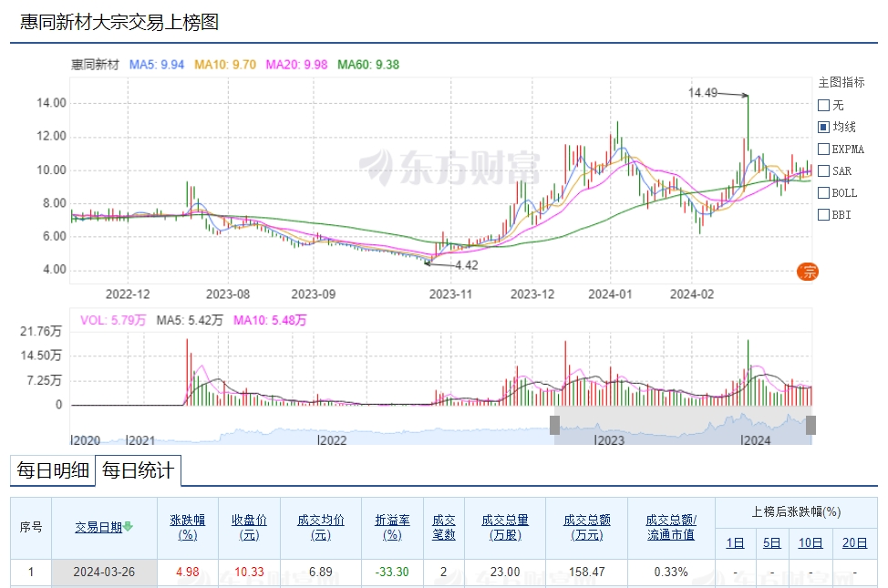Turn on the BOLL indicator
This screenshot has width=888, height=588.
coord(824,193)
